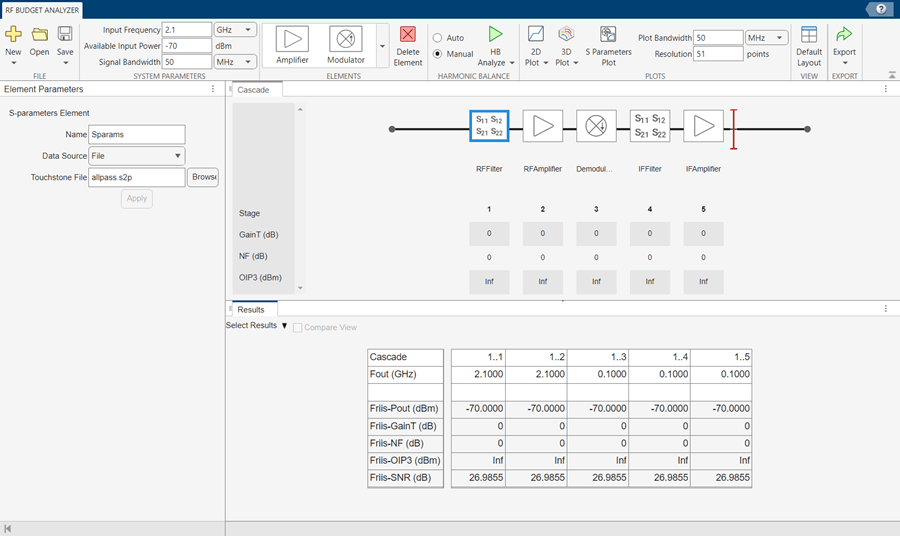Select the RFFilter S-parameters block

pyautogui.click(x=489, y=126)
